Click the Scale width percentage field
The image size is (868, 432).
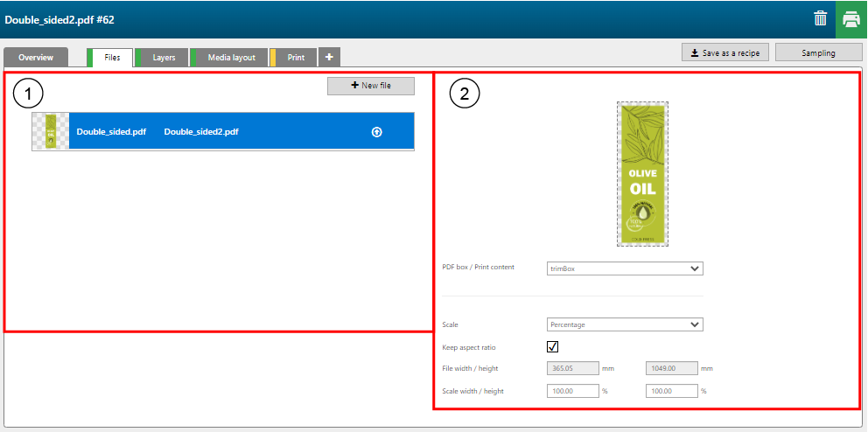[x=572, y=391]
